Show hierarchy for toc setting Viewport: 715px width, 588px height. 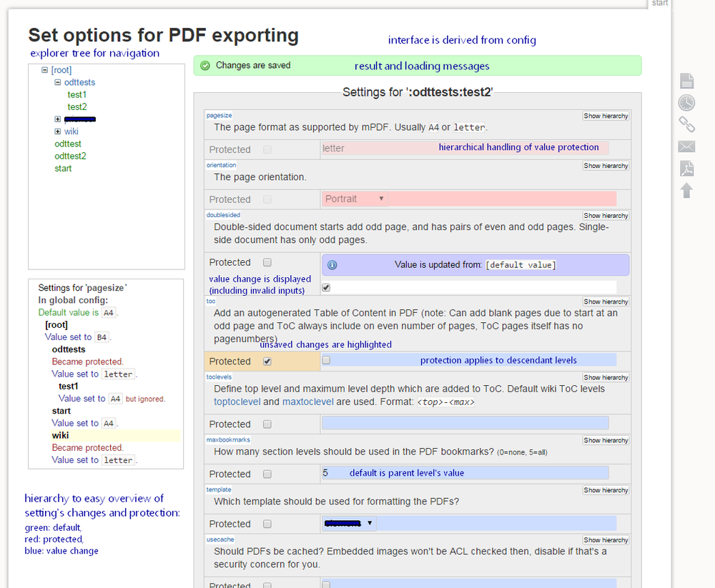click(x=606, y=302)
